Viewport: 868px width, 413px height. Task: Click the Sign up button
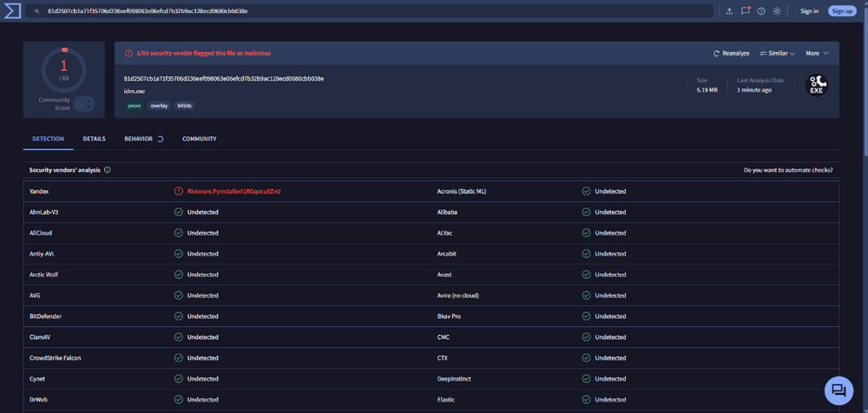pyautogui.click(x=842, y=11)
